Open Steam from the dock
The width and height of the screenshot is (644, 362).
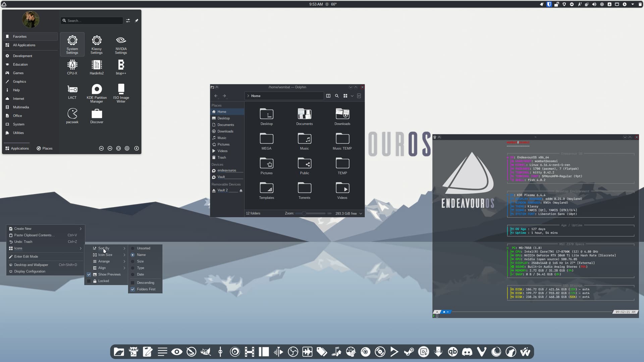(x=409, y=352)
